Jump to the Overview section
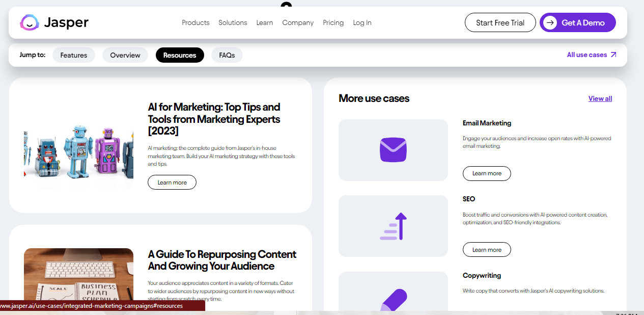 point(125,55)
